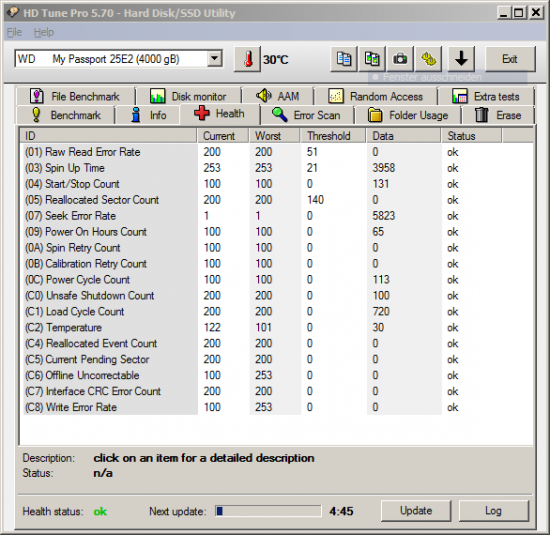Click the down-arrow minimize-to-tray icon
This screenshot has height=535, width=550.
click(461, 59)
